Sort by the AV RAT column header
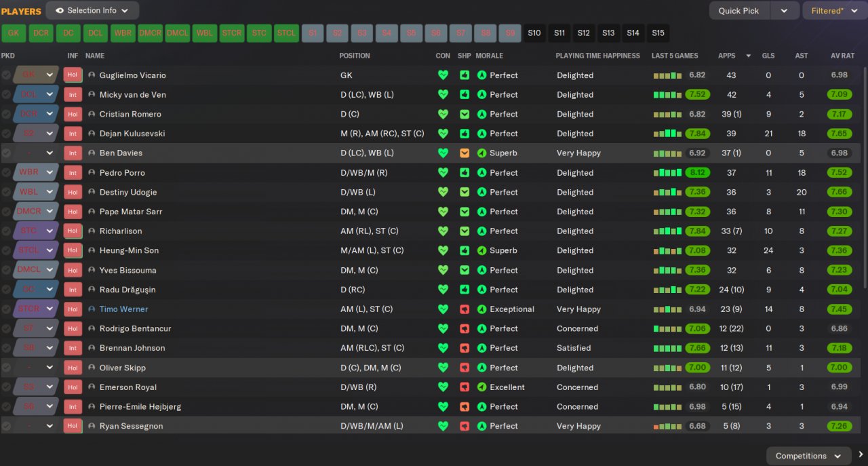Viewport: 868px width, 466px height. [x=842, y=56]
